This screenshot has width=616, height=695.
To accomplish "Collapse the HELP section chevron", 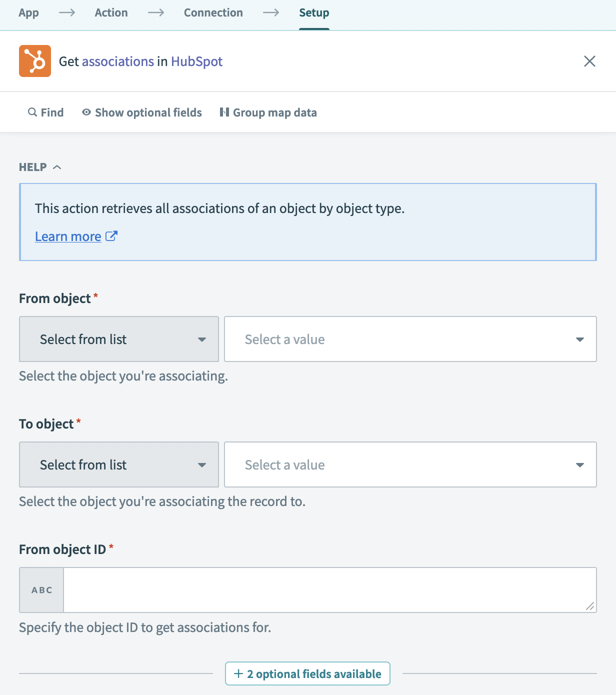I will [57, 167].
